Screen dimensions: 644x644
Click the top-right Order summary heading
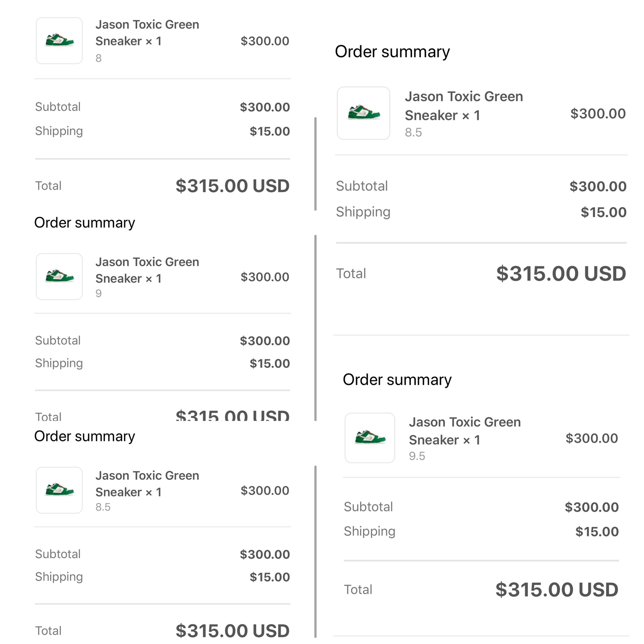[x=392, y=52]
